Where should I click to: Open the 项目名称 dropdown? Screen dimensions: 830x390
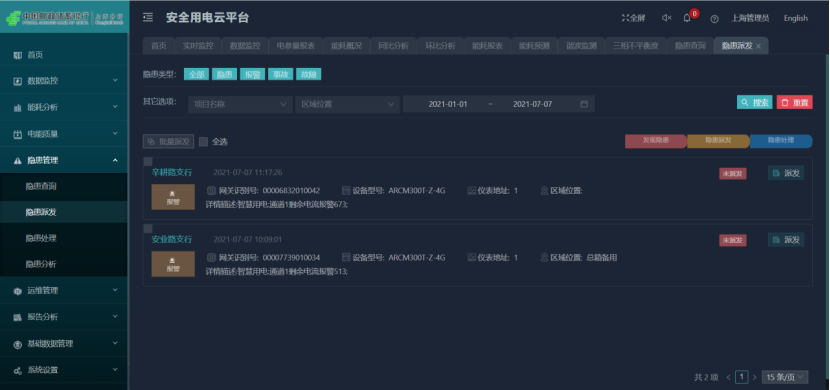[240, 104]
